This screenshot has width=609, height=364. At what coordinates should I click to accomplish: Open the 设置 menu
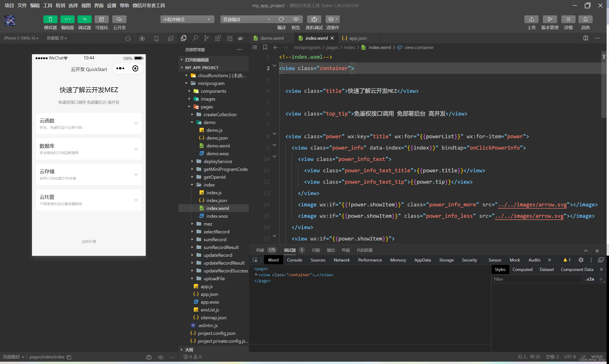(x=111, y=5)
